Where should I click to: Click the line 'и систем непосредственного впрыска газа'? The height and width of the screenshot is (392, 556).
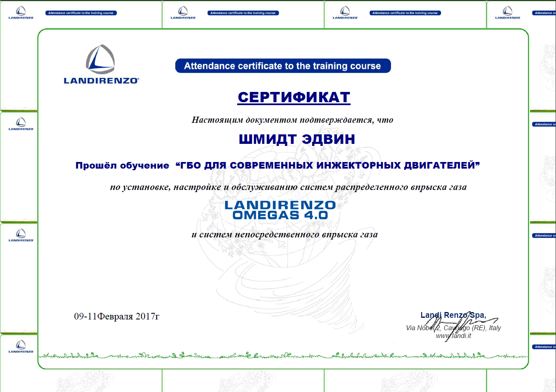(x=285, y=235)
